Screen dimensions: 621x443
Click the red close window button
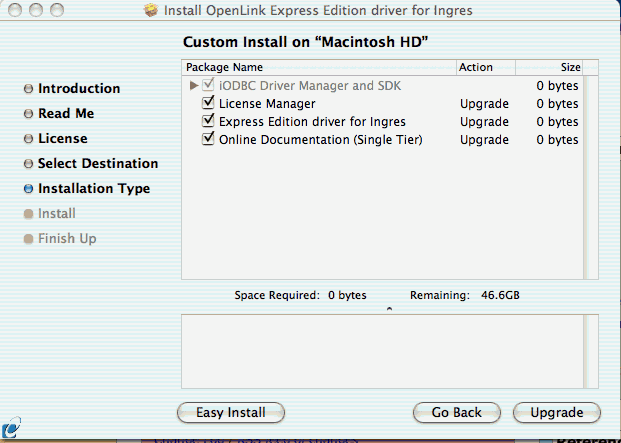(15, 10)
